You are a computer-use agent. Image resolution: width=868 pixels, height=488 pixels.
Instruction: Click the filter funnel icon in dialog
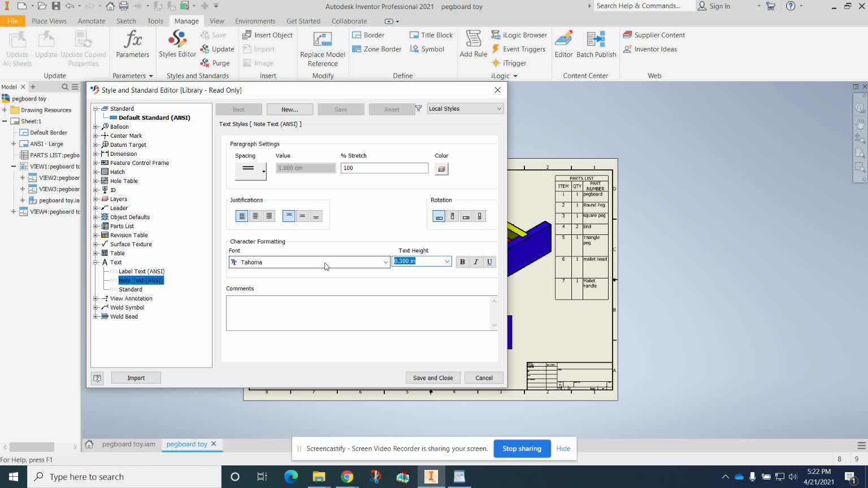click(418, 108)
